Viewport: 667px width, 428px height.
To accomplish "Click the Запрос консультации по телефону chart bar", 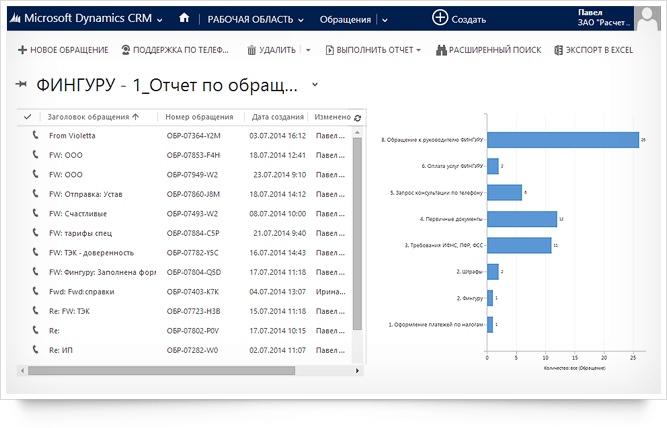I will (505, 193).
